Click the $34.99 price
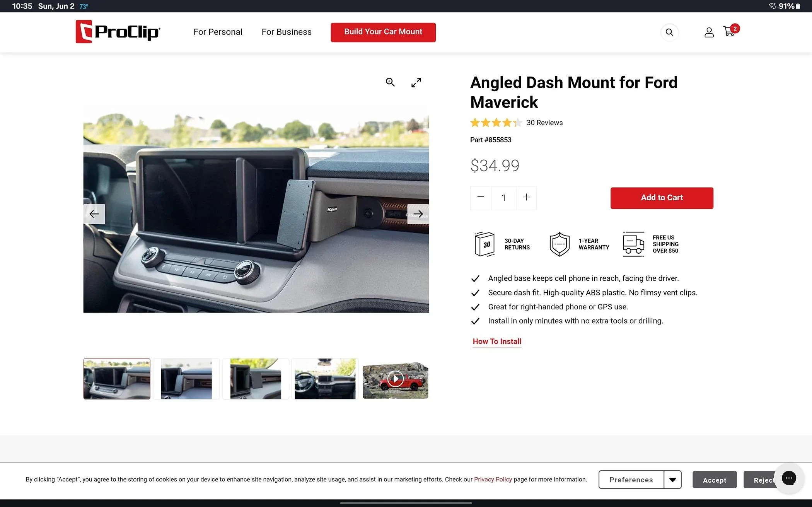Screen dimensions: 812x507 click(495, 166)
